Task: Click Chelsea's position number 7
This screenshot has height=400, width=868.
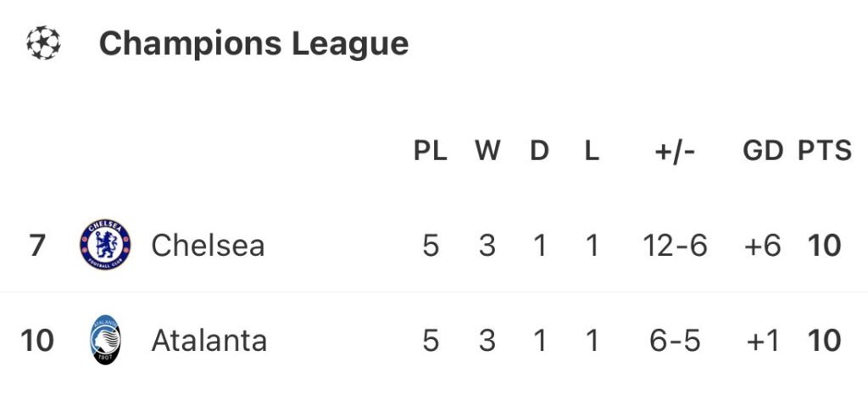Action: (x=37, y=246)
